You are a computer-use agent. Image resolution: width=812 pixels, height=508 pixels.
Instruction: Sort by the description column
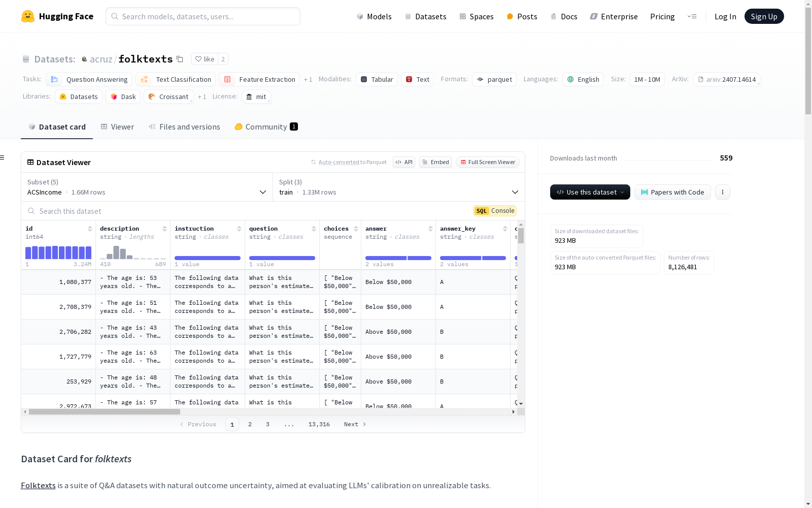pyautogui.click(x=164, y=229)
